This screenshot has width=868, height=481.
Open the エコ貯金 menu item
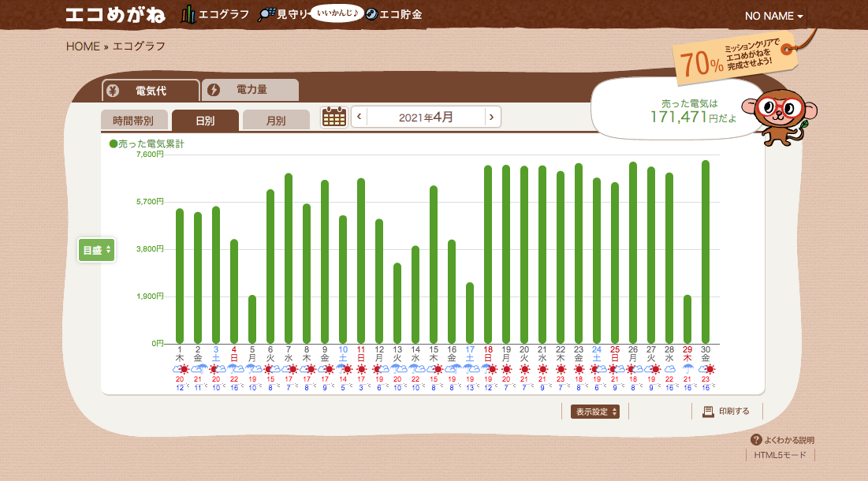click(400, 14)
